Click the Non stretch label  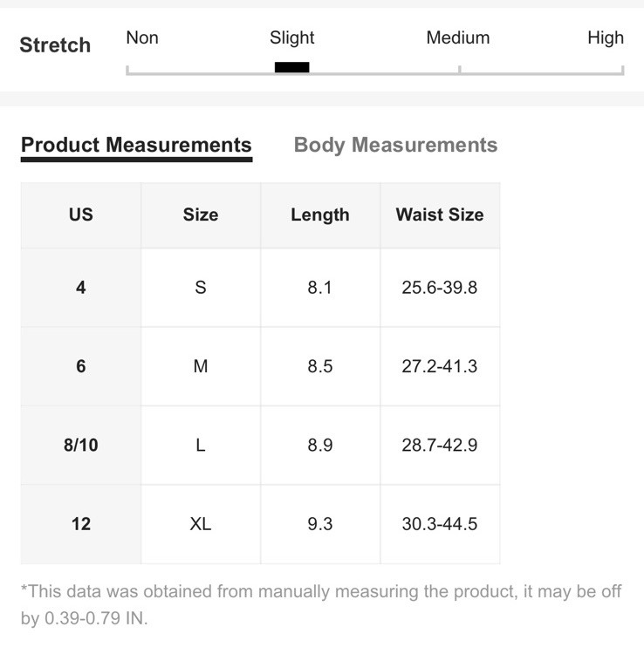[142, 37]
